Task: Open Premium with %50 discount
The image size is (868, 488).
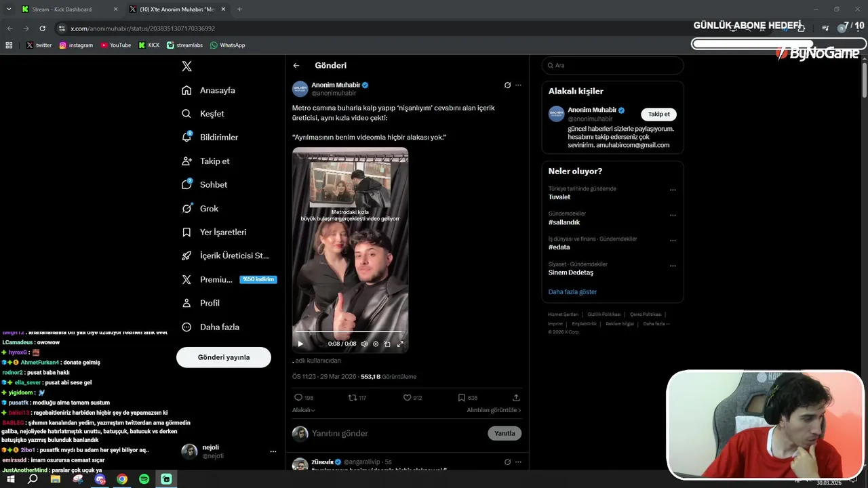Action: point(229,279)
